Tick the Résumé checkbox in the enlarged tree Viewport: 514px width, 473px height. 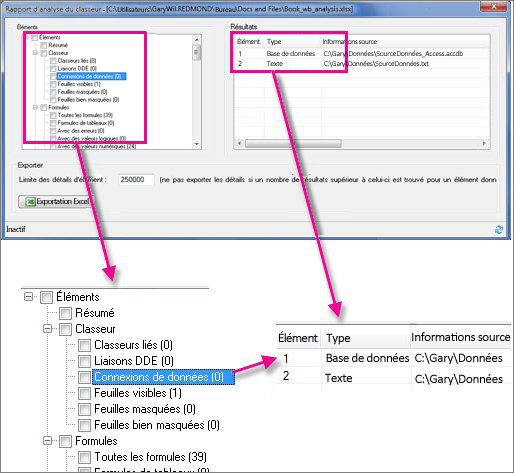pos(65,313)
